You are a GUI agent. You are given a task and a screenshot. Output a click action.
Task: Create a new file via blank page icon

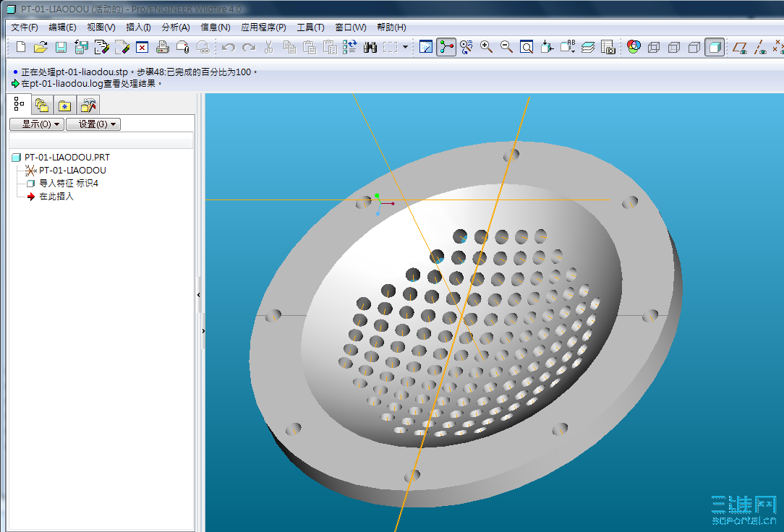tap(21, 47)
